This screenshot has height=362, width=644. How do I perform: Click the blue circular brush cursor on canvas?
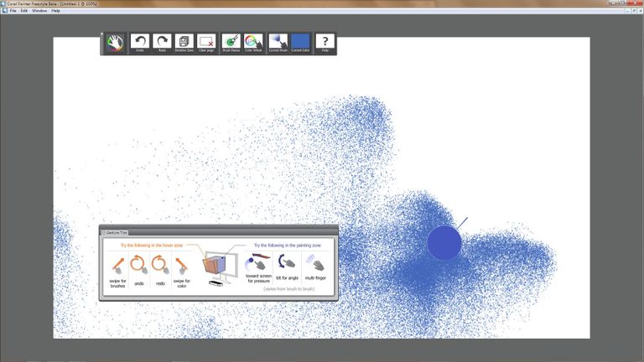pos(444,242)
